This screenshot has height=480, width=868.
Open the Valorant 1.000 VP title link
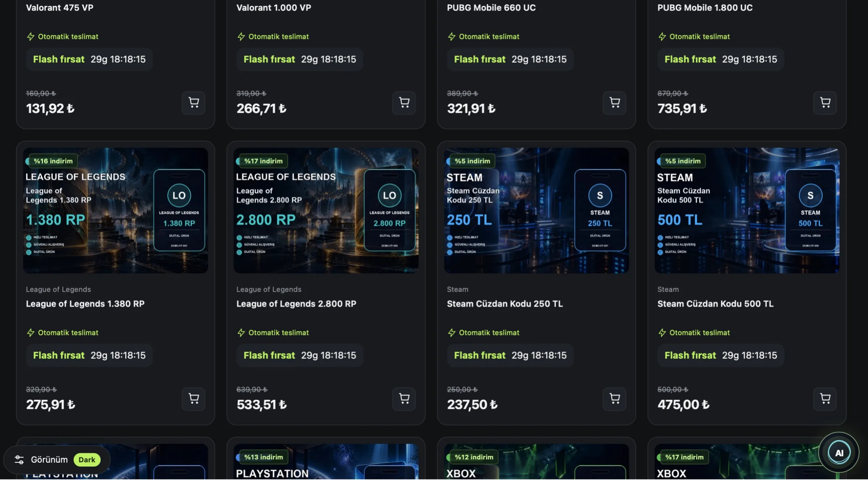274,8
